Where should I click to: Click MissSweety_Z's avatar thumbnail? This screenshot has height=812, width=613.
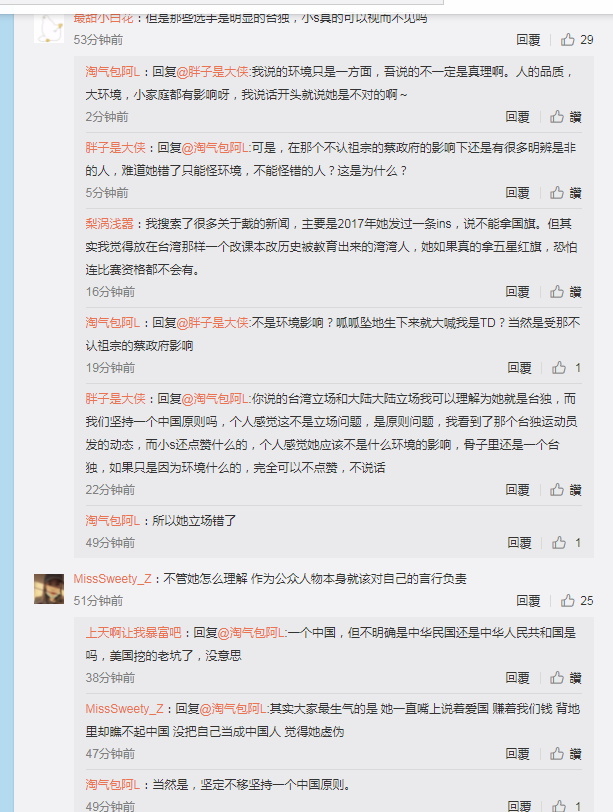pyautogui.click(x=49, y=589)
